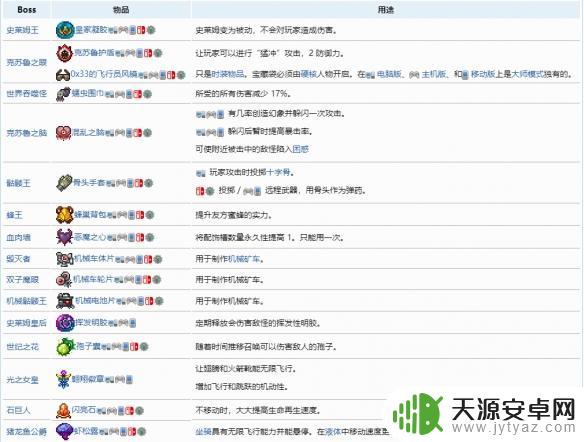Click the 恶魔之心 heart icon
The height and width of the screenshot is (442, 584).
point(64,237)
